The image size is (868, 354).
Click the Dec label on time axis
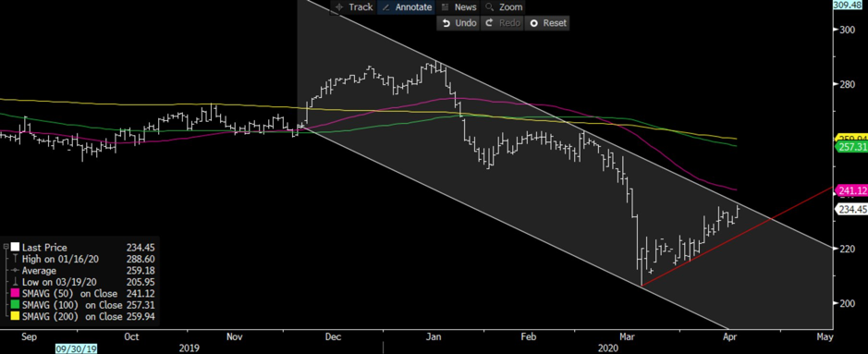coord(335,336)
